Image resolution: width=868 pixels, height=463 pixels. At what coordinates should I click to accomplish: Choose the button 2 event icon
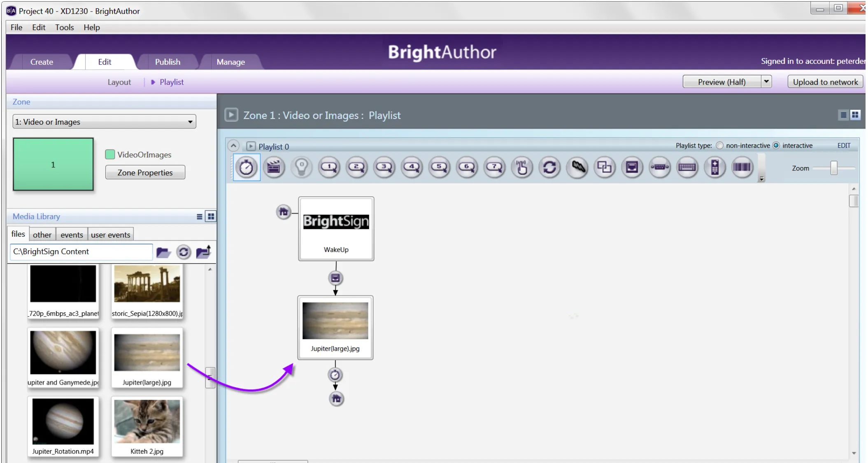tap(357, 168)
